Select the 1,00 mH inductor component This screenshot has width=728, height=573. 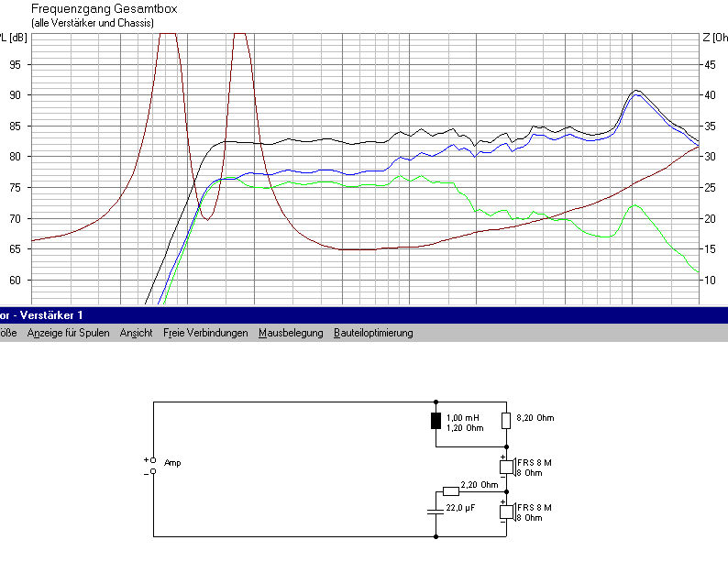pos(436,421)
